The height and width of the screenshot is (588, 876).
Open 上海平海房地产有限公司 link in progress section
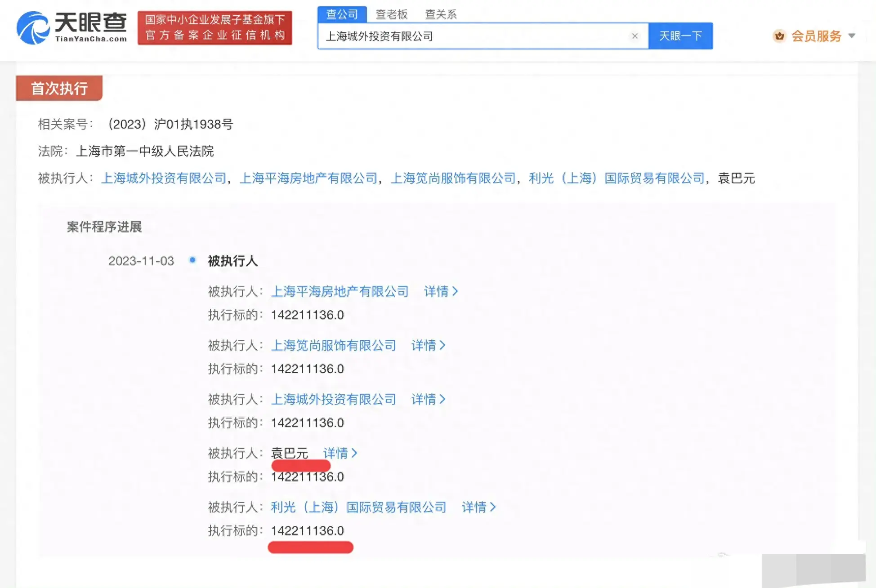(340, 291)
